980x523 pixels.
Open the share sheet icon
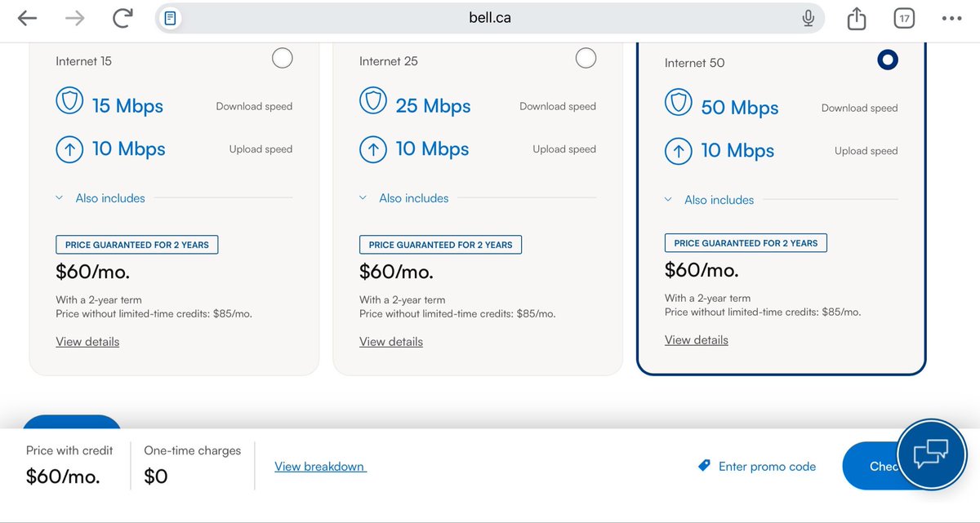pyautogui.click(x=856, y=18)
